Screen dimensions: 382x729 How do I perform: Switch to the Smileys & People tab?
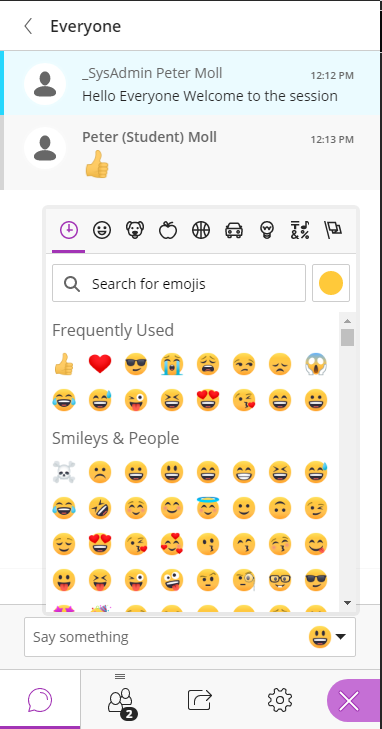click(x=102, y=230)
